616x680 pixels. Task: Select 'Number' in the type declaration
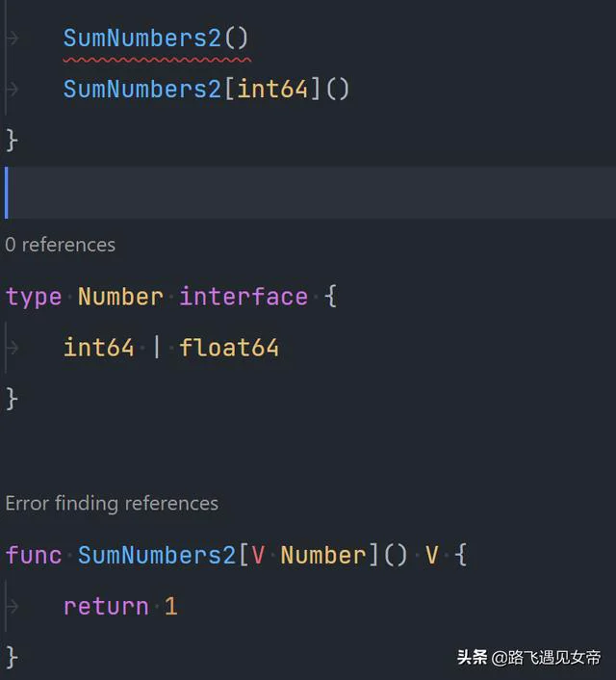click(120, 297)
